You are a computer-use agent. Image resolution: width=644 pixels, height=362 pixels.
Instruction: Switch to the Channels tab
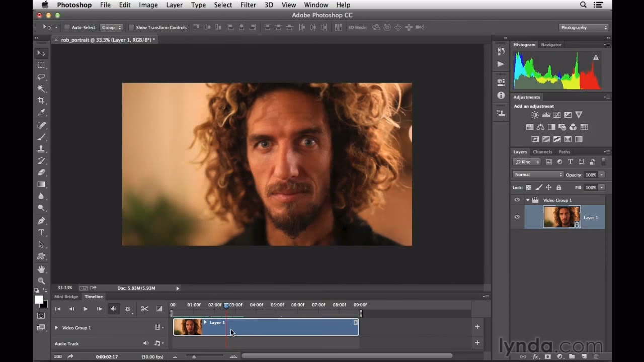[x=542, y=151]
